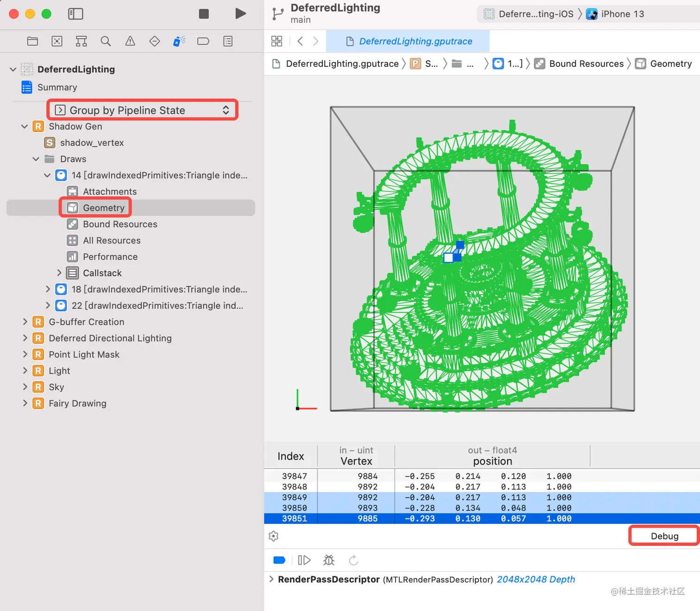Viewport: 700px width, 611px height.
Task: Open the Report navigator icon
Action: (x=228, y=41)
